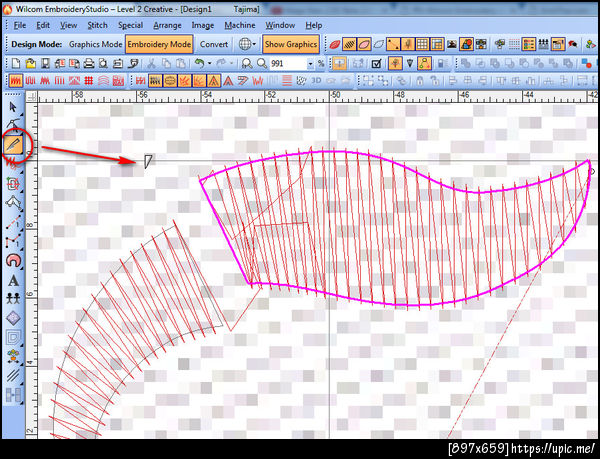Create a new design document
Screen dimensions: 600x459
pos(16,63)
